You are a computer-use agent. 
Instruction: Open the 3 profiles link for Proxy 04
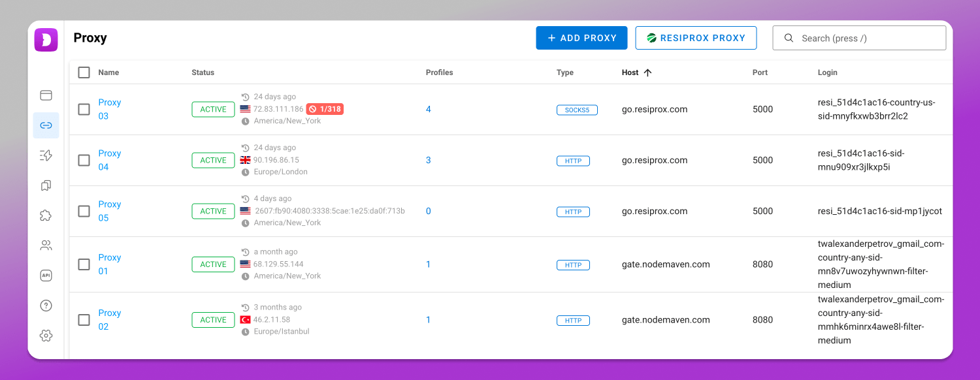[x=429, y=160]
